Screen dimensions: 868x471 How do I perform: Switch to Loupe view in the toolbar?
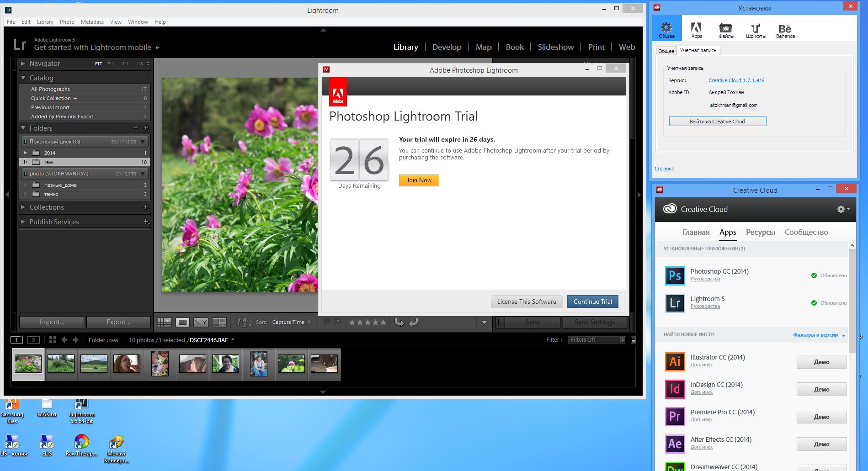182,322
